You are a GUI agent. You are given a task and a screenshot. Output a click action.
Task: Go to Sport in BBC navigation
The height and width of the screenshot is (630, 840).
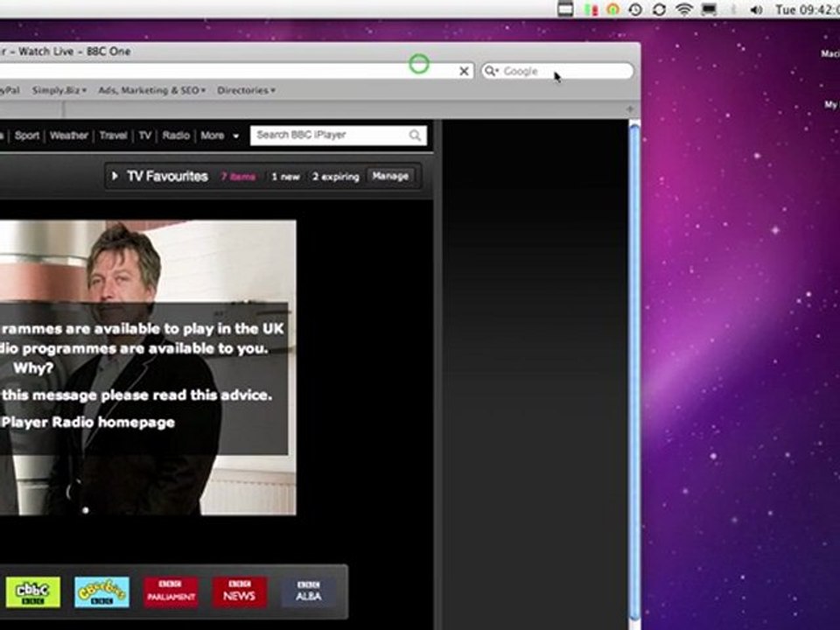pyautogui.click(x=27, y=136)
